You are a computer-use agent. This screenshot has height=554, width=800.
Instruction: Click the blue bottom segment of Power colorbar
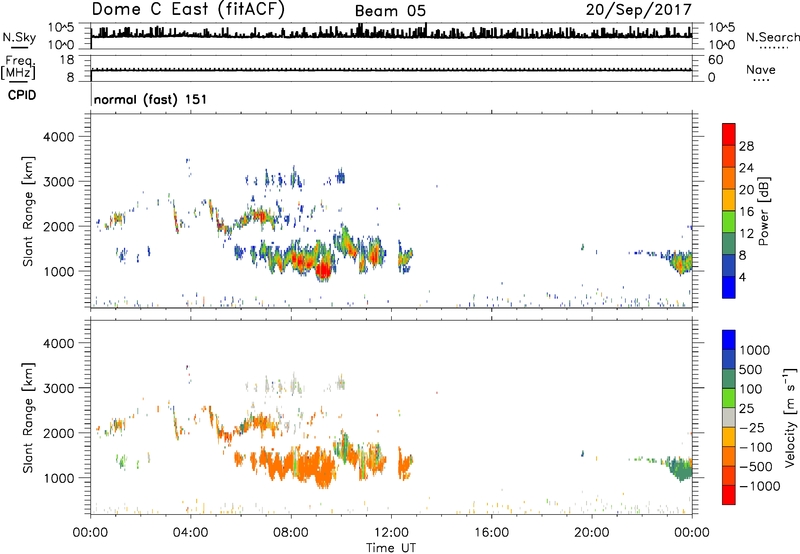pyautogui.click(x=729, y=287)
